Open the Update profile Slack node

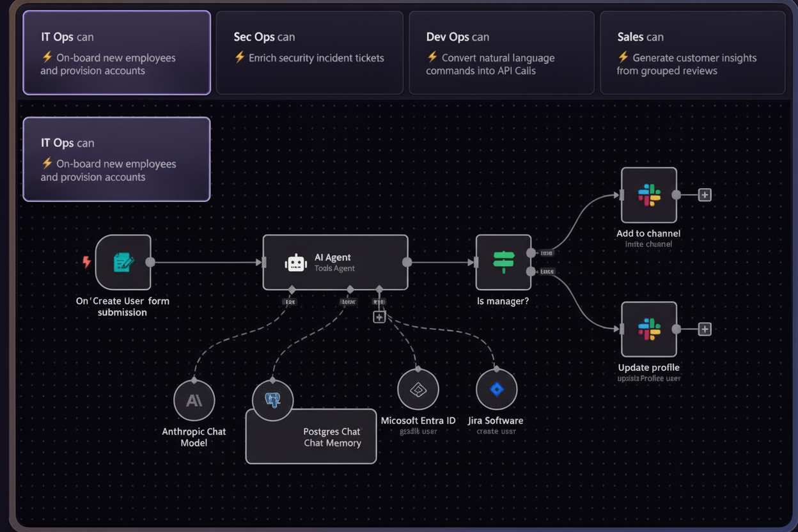click(x=649, y=329)
